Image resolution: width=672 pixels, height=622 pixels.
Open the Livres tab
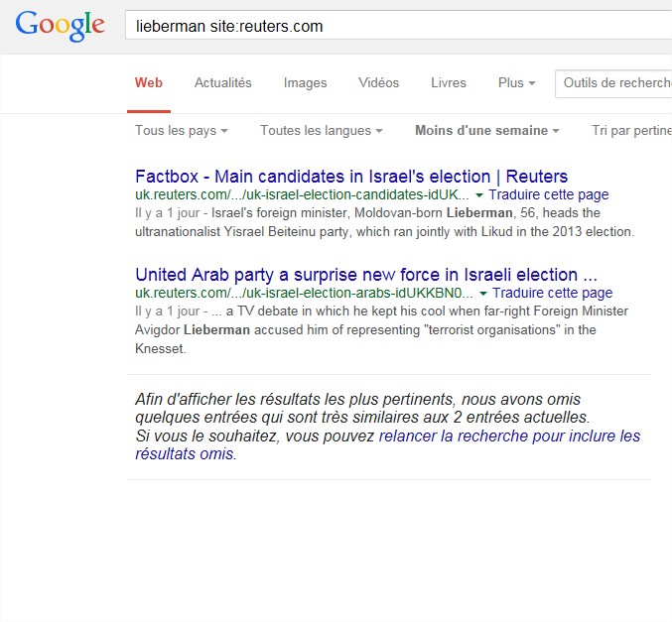448,83
